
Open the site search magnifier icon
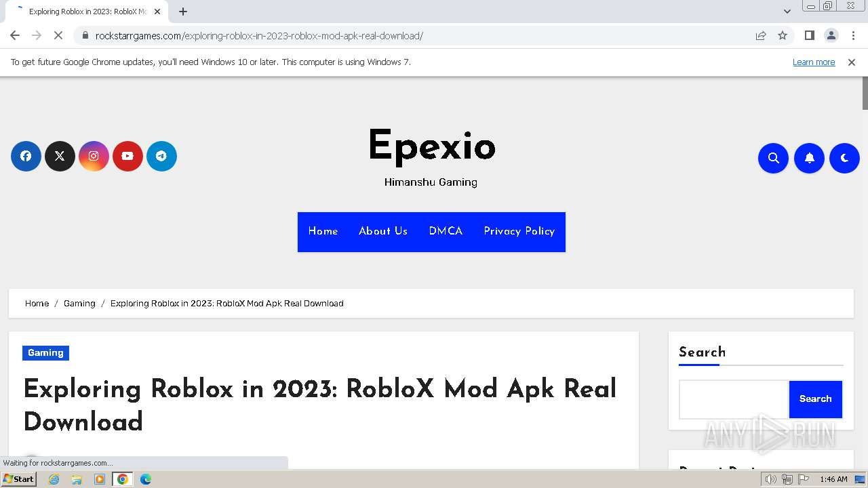(773, 158)
